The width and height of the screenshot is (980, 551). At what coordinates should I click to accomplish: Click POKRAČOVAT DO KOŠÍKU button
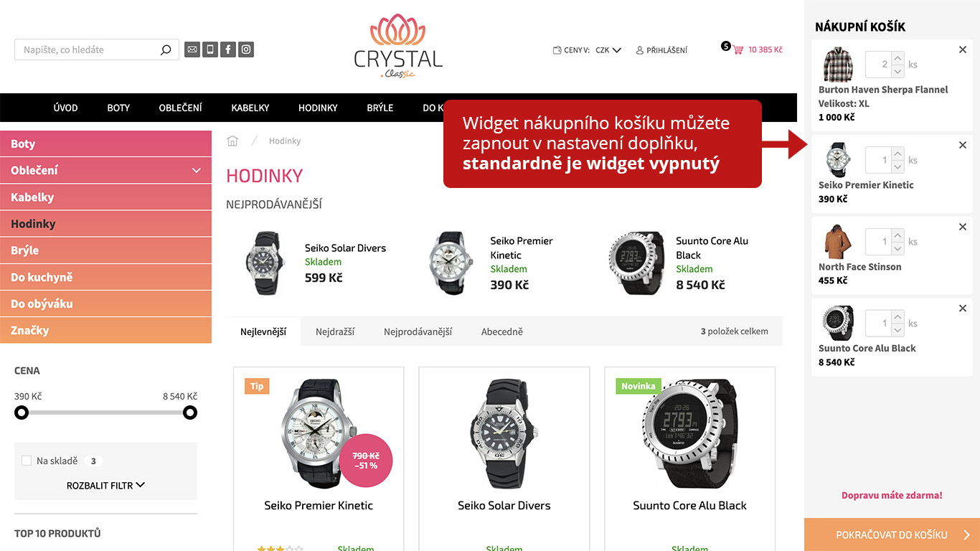click(892, 534)
